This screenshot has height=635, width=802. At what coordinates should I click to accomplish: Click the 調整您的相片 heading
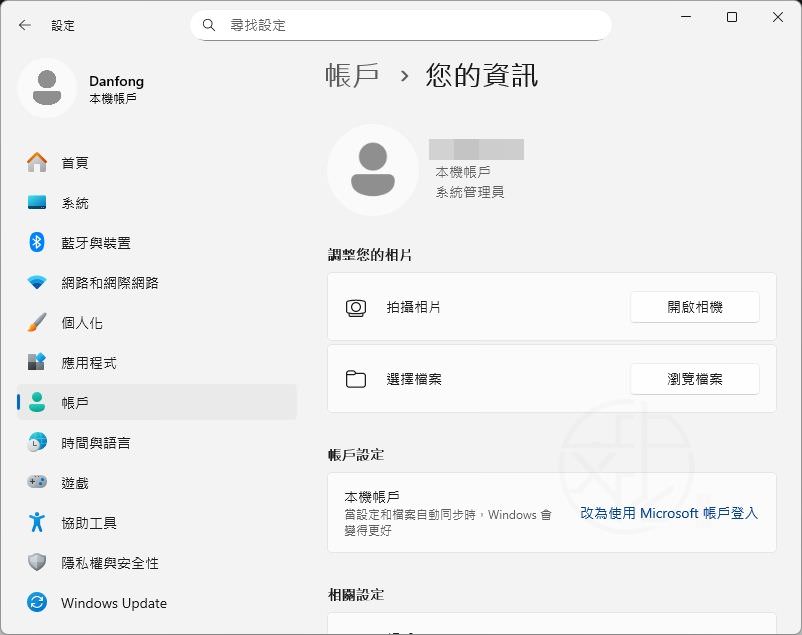370,255
